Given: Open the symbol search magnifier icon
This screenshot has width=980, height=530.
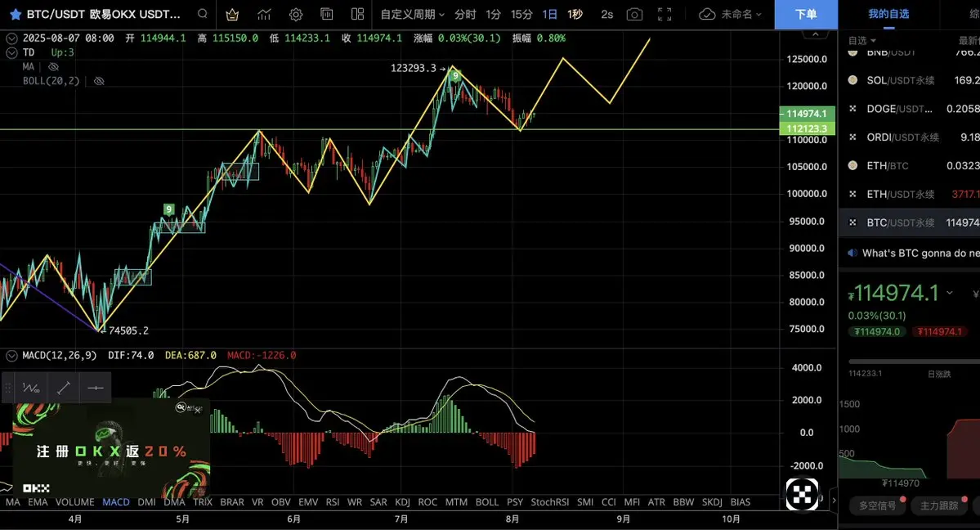Looking at the screenshot, I should click(x=202, y=14).
